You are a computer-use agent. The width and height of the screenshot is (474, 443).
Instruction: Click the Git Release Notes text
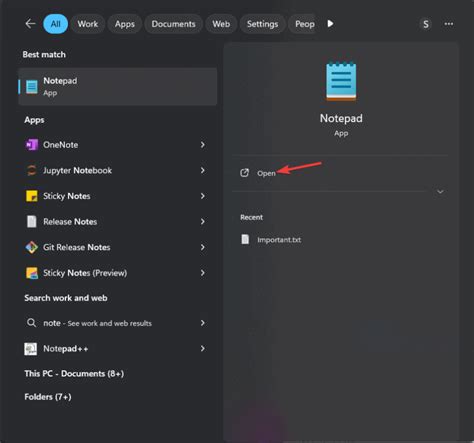coord(77,247)
